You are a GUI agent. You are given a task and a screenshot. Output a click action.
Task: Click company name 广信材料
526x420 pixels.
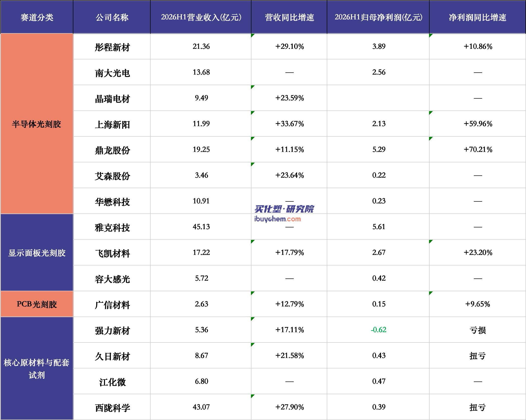112,305
